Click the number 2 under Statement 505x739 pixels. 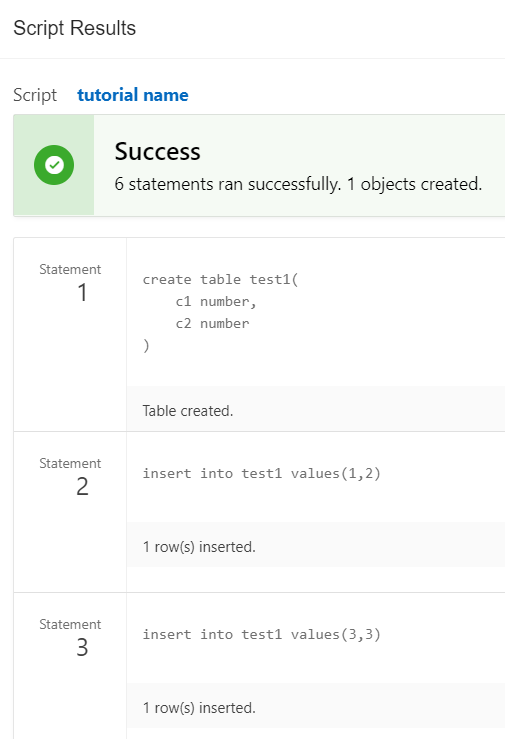pyautogui.click(x=82, y=487)
